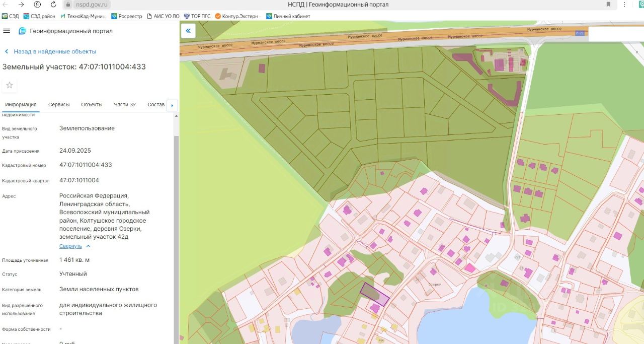
Task: Collapse the side panel with double-chevron button
Action: click(x=188, y=31)
